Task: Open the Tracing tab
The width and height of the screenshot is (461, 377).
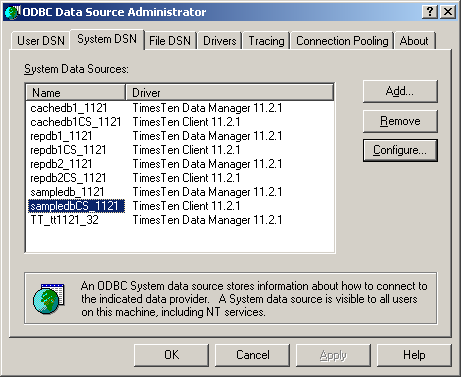Action: pyautogui.click(x=266, y=41)
